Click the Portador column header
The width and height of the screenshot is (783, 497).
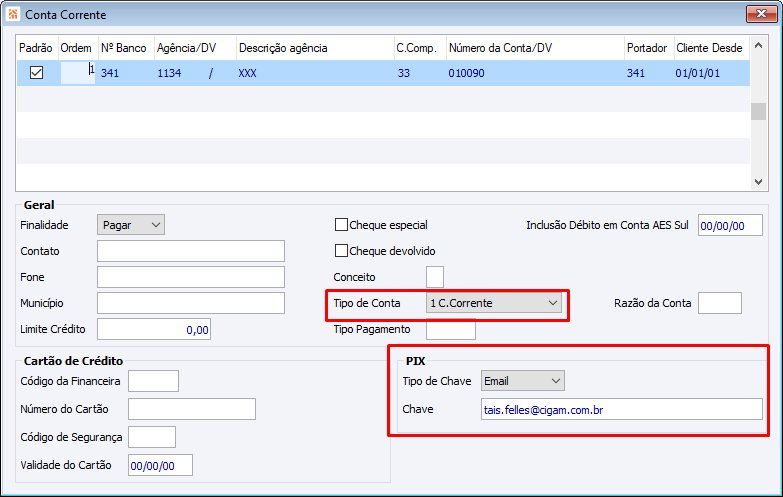[647, 48]
